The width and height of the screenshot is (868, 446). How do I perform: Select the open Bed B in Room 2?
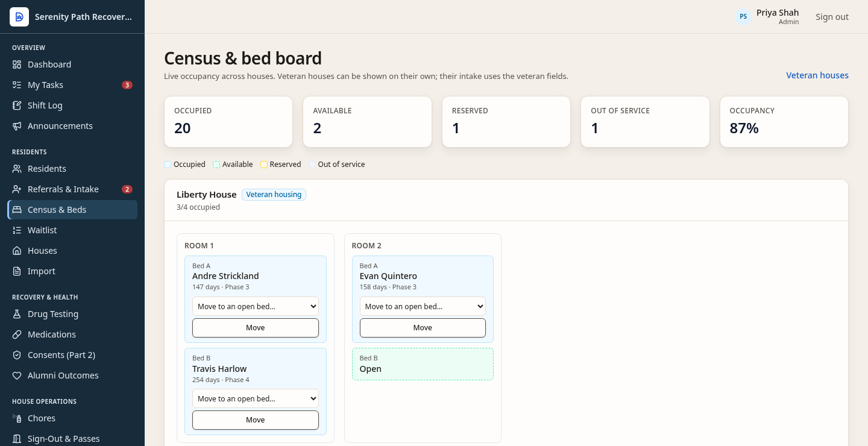pos(423,364)
